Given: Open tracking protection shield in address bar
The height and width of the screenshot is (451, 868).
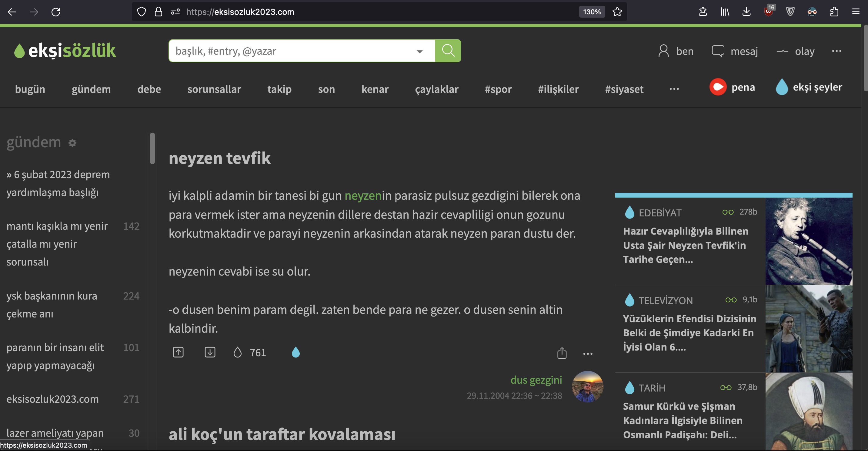Looking at the screenshot, I should (x=142, y=12).
